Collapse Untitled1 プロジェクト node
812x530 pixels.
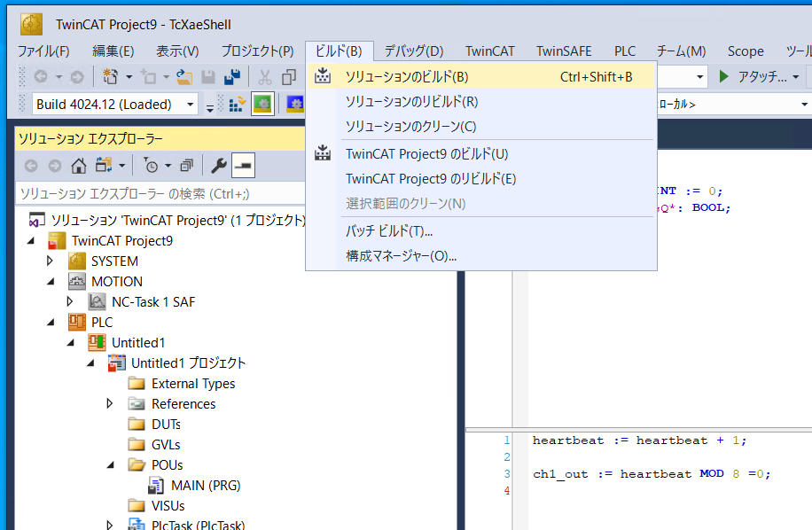coord(90,362)
